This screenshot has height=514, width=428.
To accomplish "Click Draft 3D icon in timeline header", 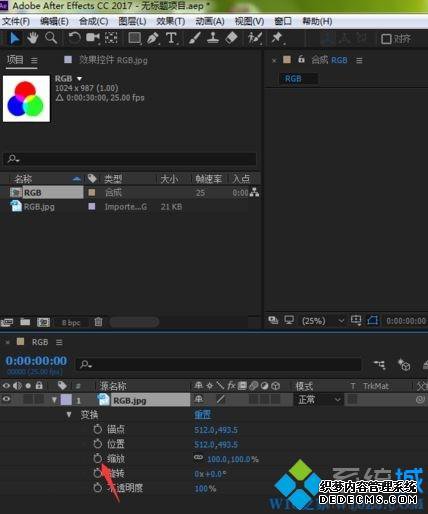I will click(404, 365).
